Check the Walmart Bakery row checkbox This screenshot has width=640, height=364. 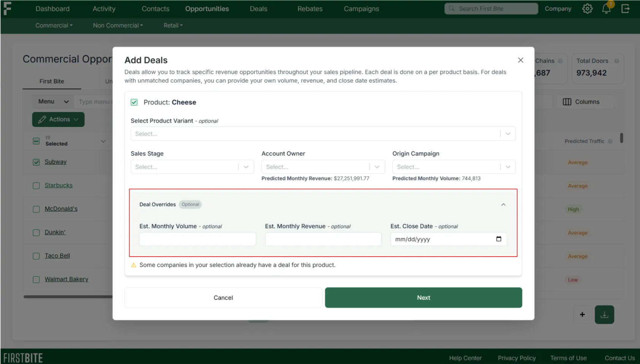(x=36, y=280)
